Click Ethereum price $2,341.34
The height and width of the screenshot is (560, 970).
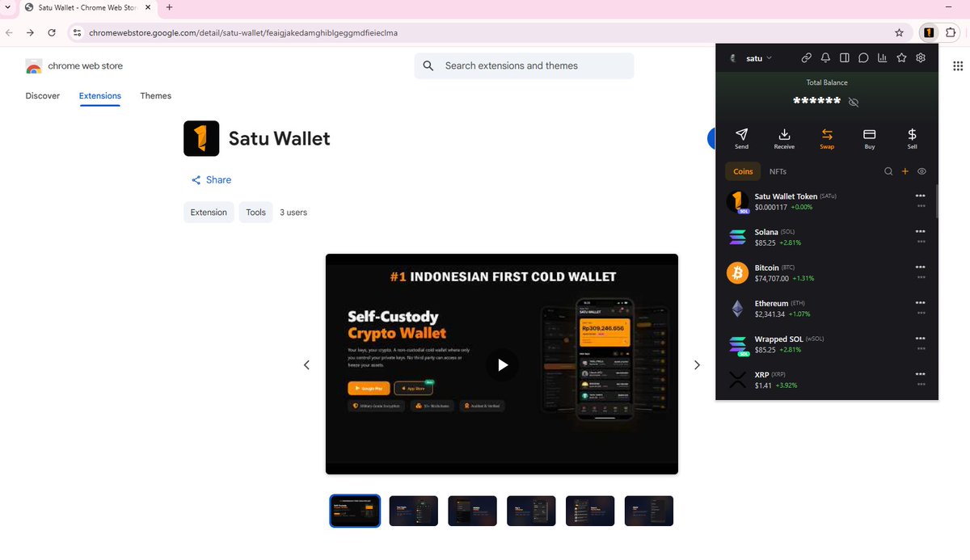tap(770, 314)
